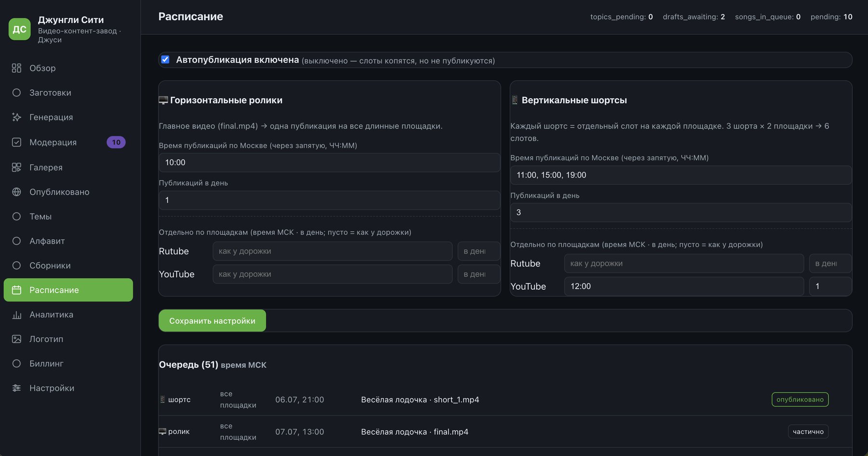The width and height of the screenshot is (868, 456).
Task: Click the частично status badge
Action: [x=808, y=431]
